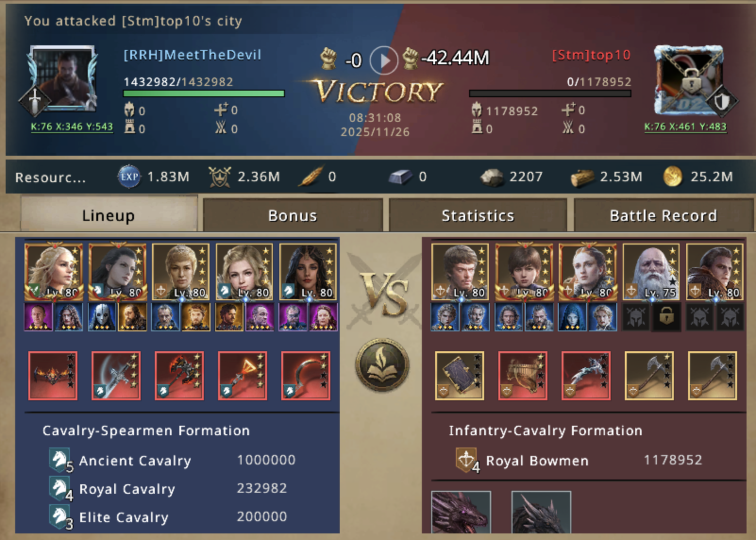Click the locked companion slot padlock
The width and height of the screenshot is (756, 540).
[x=666, y=317]
